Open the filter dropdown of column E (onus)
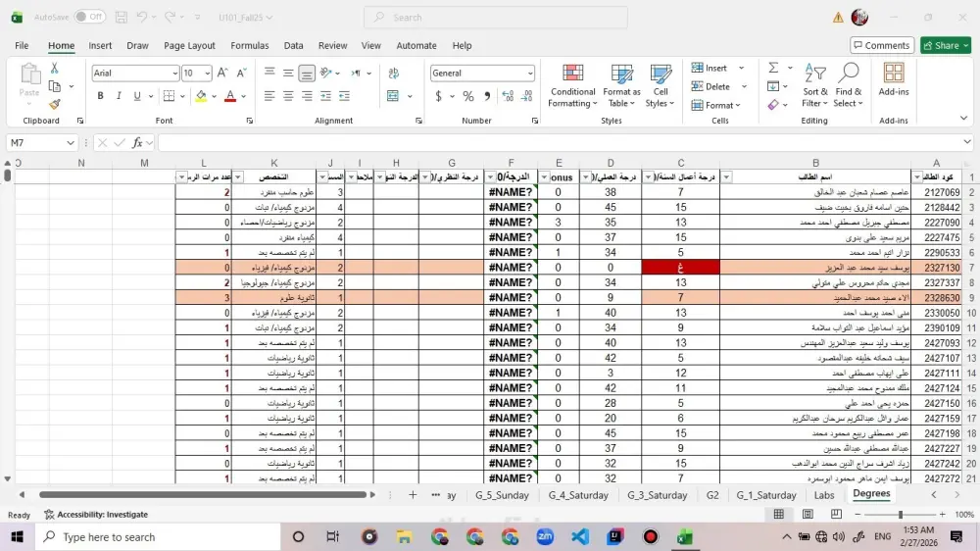 tap(544, 177)
